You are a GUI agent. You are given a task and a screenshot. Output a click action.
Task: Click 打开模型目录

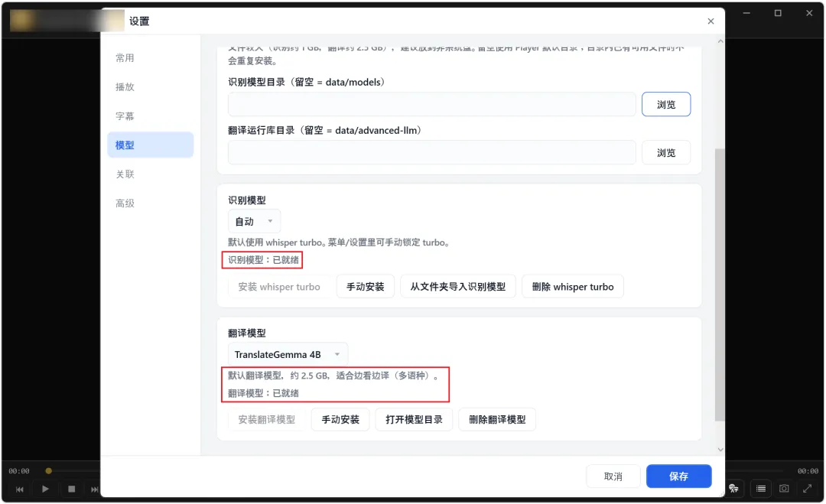414,419
